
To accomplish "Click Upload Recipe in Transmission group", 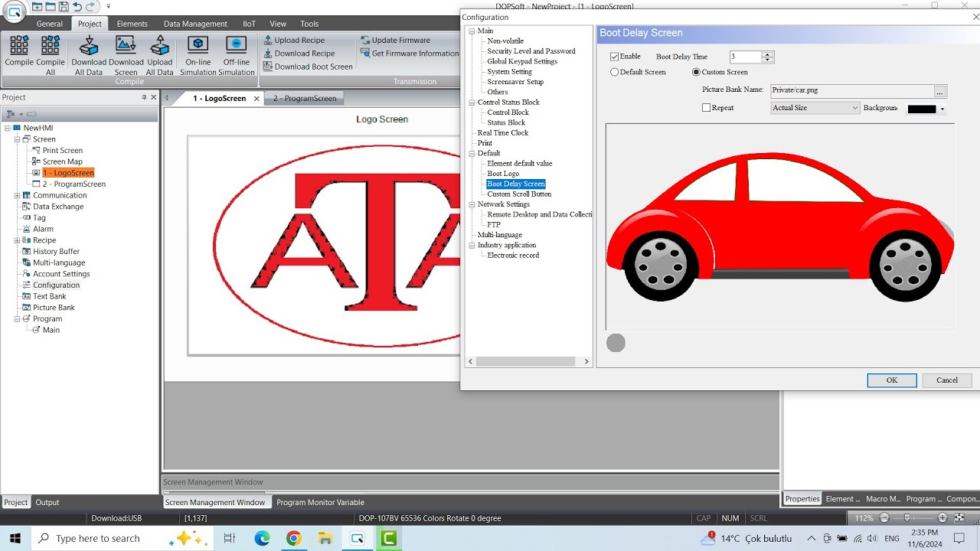I will click(294, 40).
